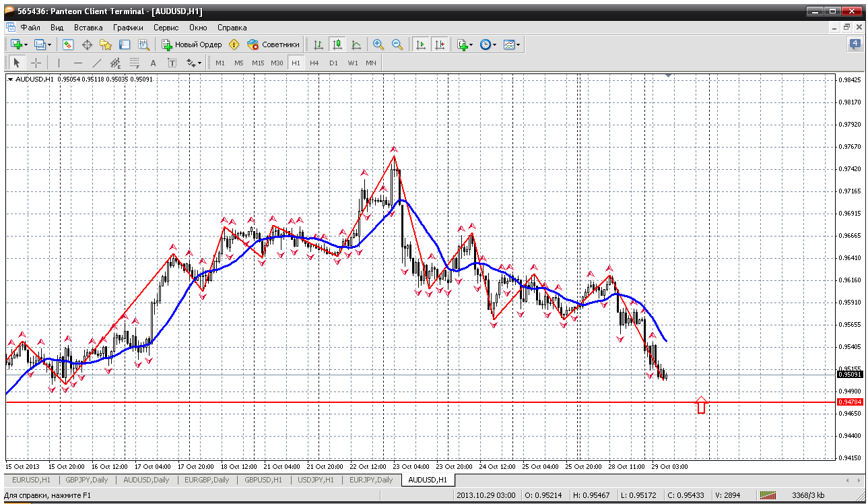The height and width of the screenshot is (504, 868).
Task: Click the red horizontal line price label 0.94784
Action: pos(848,402)
